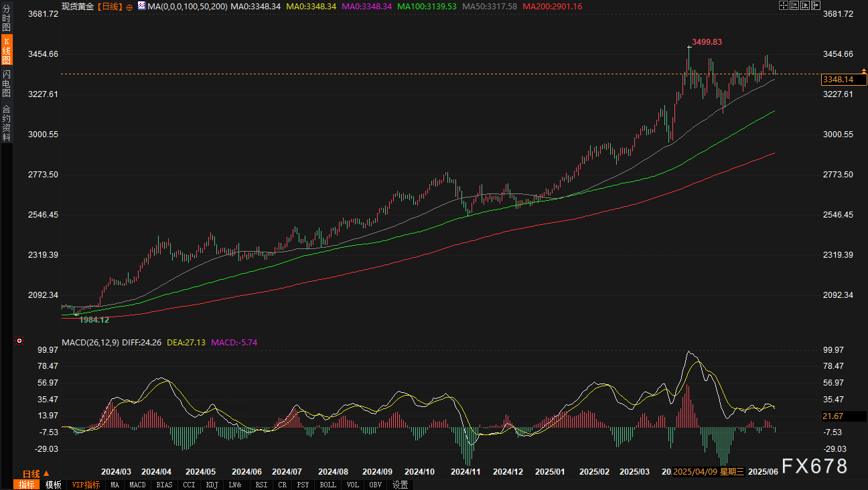868x490 pixels.
Task: Click the VIP指标 button
Action: pos(86,485)
